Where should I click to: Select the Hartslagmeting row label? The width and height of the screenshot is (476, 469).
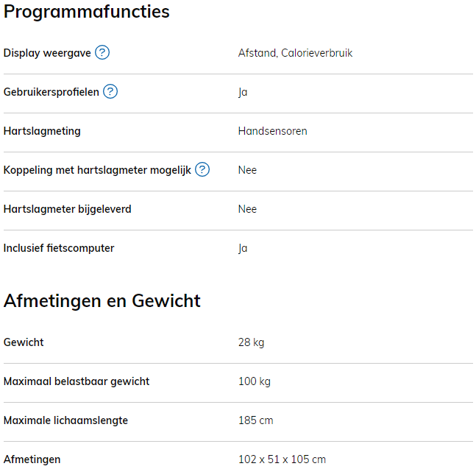42,131
